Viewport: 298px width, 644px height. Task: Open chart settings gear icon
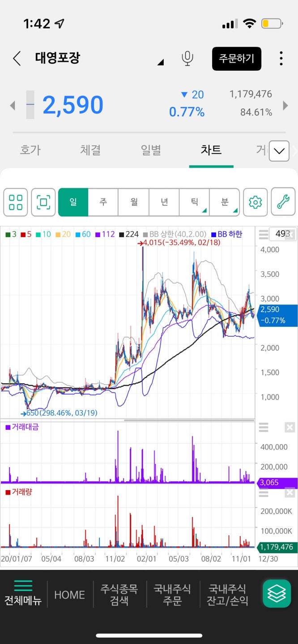(x=255, y=202)
